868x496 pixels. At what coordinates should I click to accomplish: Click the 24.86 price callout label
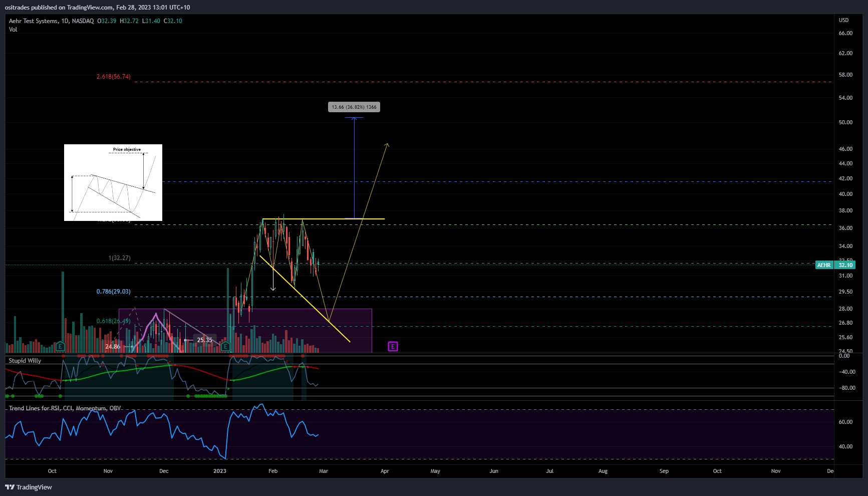coord(113,347)
